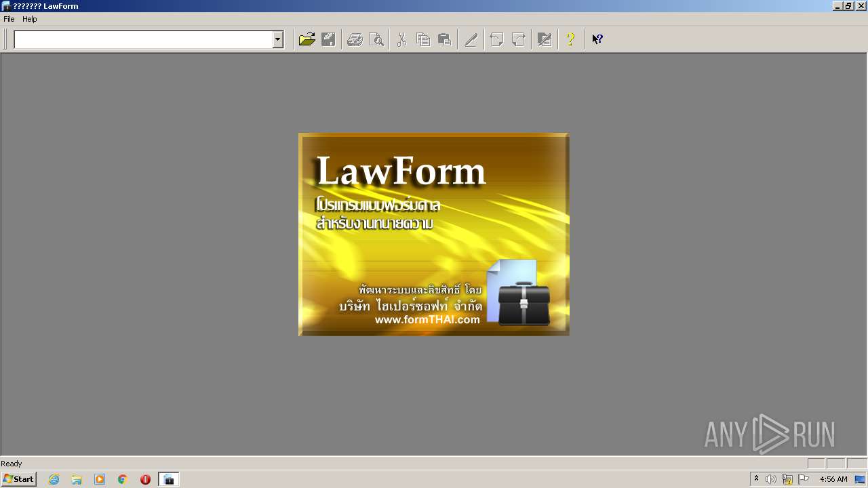Click the Cut scissors icon
Screen dimensions: 868x488
point(401,39)
